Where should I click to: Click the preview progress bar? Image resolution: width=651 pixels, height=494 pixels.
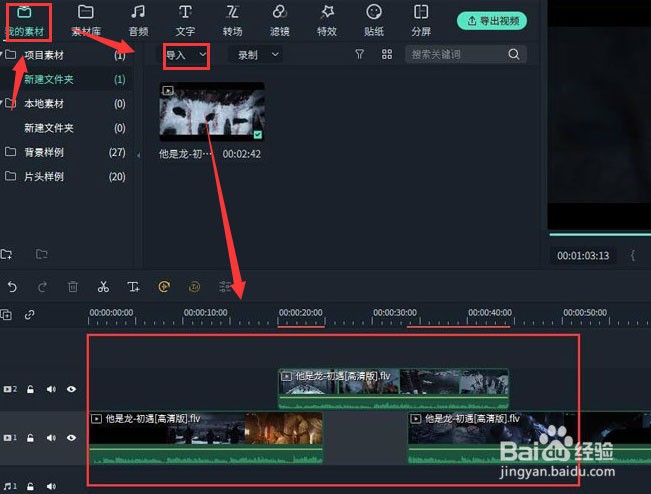[x=600, y=235]
